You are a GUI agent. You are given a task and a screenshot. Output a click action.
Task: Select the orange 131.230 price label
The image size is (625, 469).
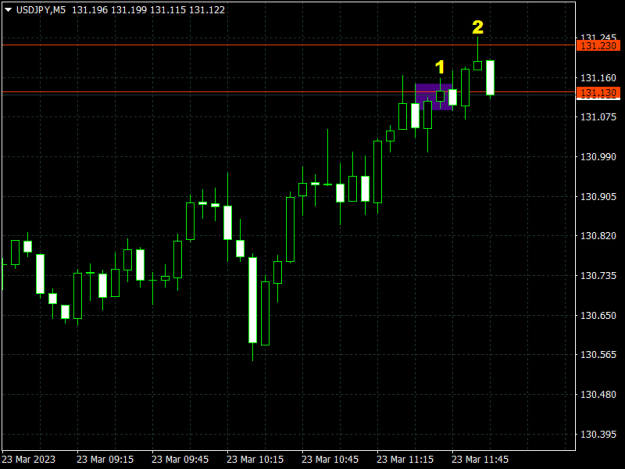pyautogui.click(x=598, y=46)
